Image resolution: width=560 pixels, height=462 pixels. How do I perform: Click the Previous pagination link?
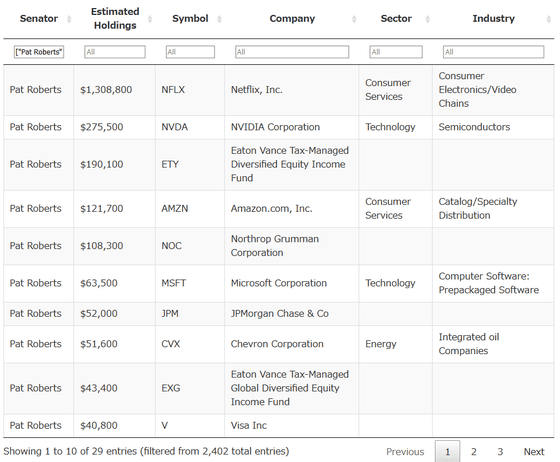(x=405, y=452)
